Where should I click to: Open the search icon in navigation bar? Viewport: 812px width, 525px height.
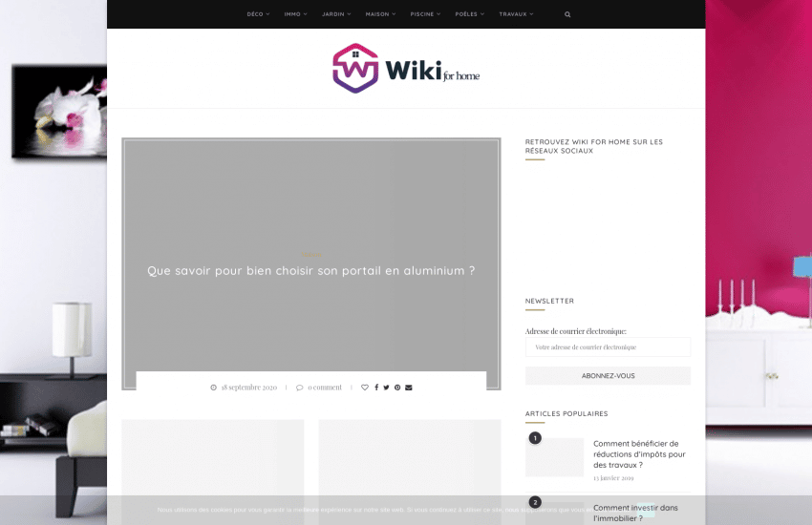pos(567,14)
